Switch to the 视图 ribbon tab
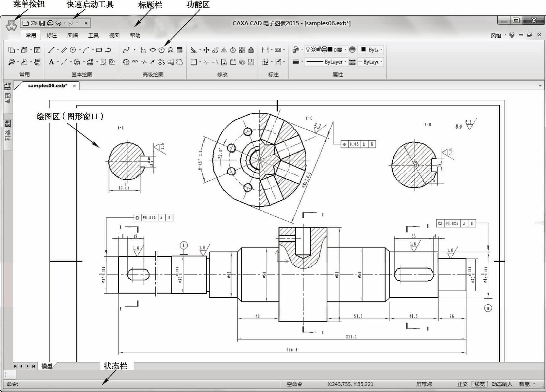The width and height of the screenshot is (546, 392). [x=114, y=35]
